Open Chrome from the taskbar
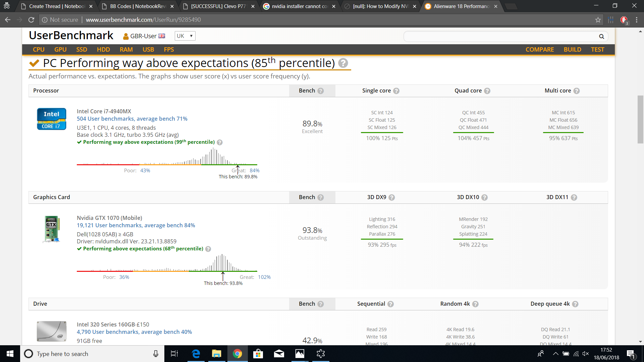This screenshot has height=362, width=644. point(237,354)
